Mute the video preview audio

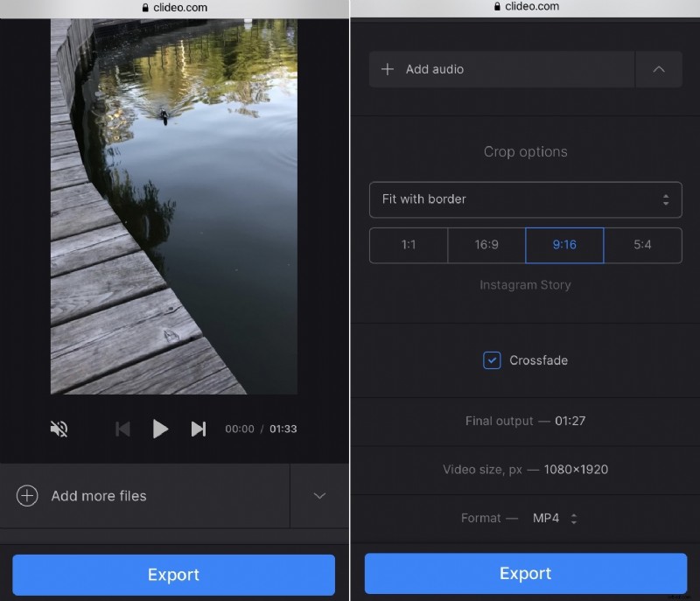pos(59,429)
